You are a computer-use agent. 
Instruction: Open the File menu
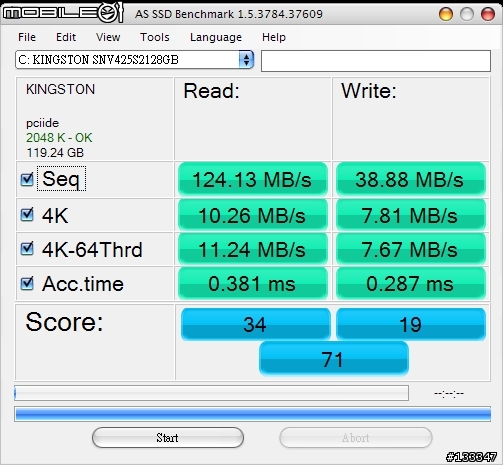click(x=27, y=37)
